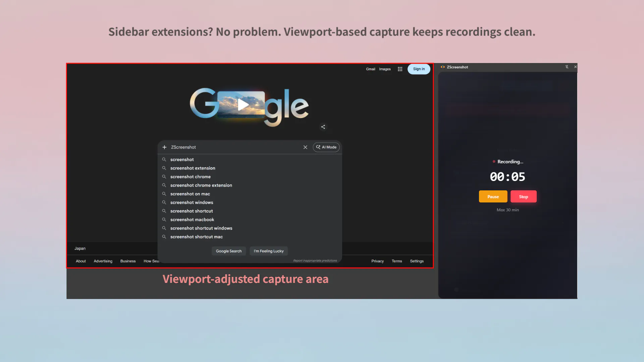
Task: Select 'screenshot shortcut windows' suggestion
Action: pos(250,228)
